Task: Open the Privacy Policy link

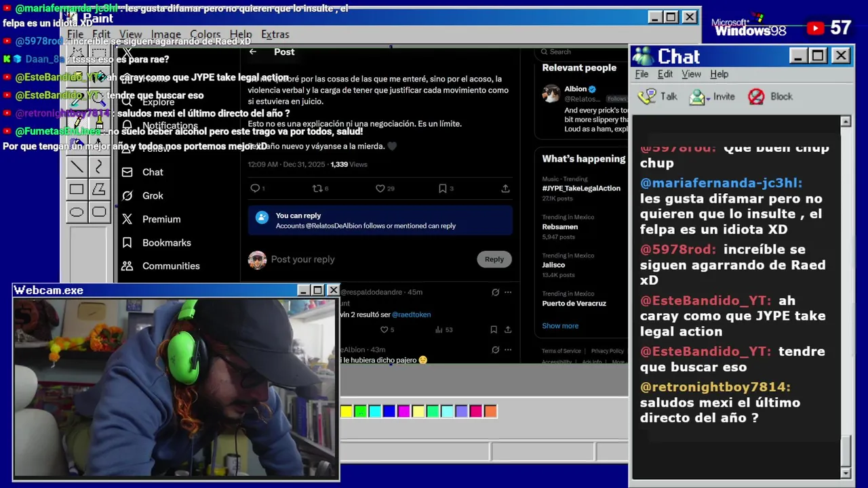Action: click(607, 350)
